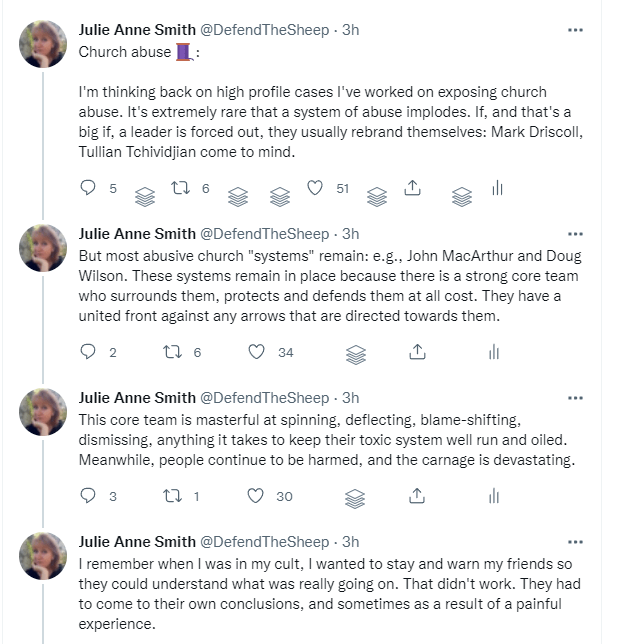The width and height of the screenshot is (619, 644).
Task: Share the first tweet via share icon
Action: (x=411, y=188)
